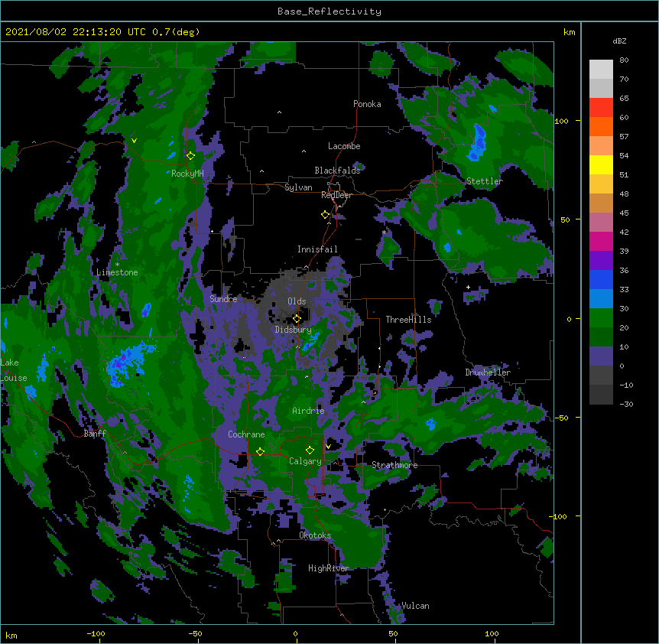The height and width of the screenshot is (644, 659).
Task: Click the Airdrie label
Action: [308, 411]
